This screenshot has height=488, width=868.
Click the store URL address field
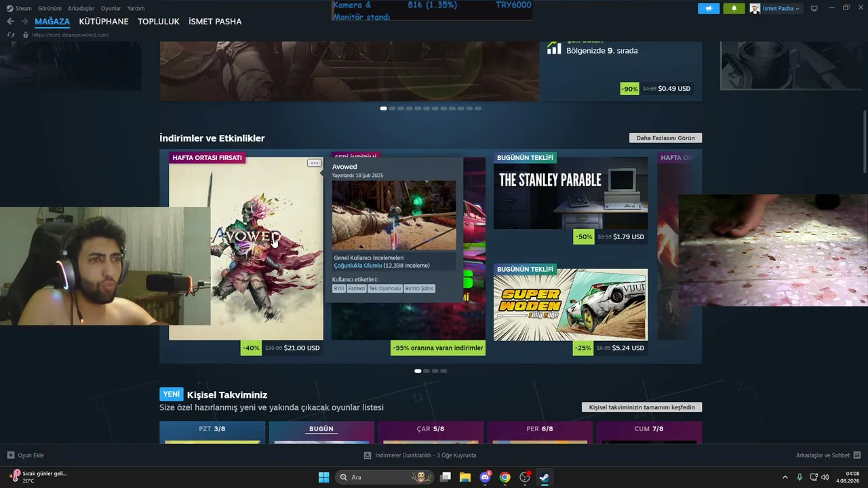[71, 35]
